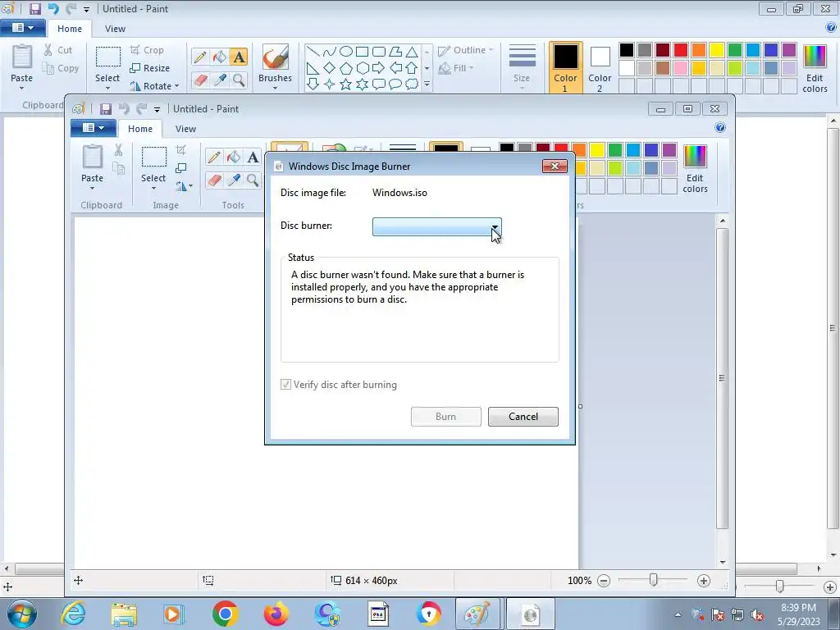Click Resize icon in front Paint window
This screenshot has height=630, width=840.
point(181,168)
